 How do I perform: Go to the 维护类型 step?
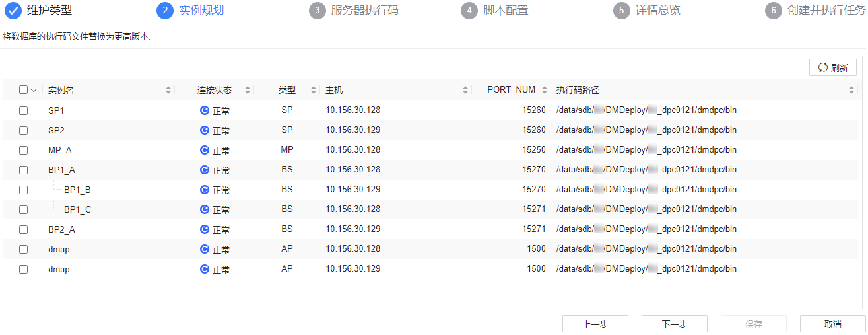(50, 11)
